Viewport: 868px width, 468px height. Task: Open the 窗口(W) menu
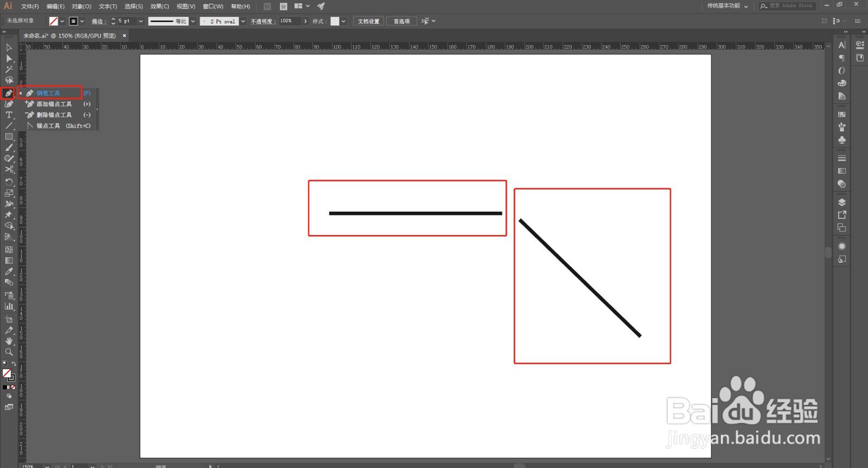tap(213, 7)
